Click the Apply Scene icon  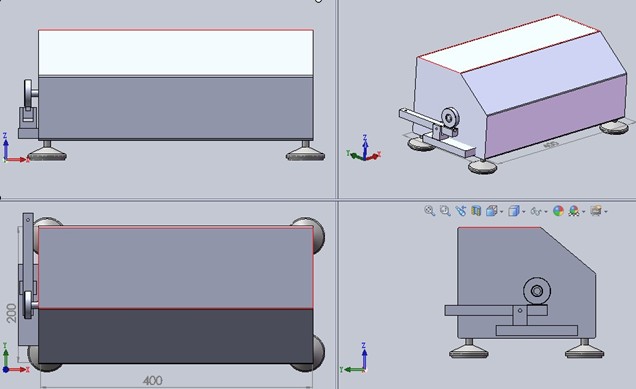coord(574,211)
